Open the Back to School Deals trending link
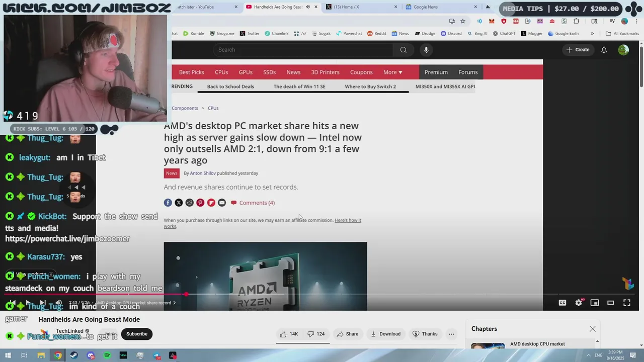644x362 pixels. point(230,86)
